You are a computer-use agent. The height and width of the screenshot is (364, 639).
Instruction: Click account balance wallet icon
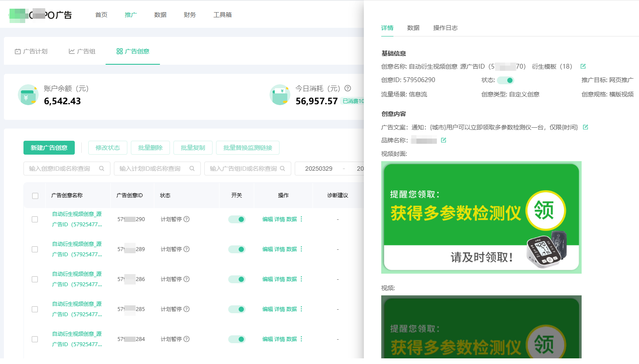point(28,95)
